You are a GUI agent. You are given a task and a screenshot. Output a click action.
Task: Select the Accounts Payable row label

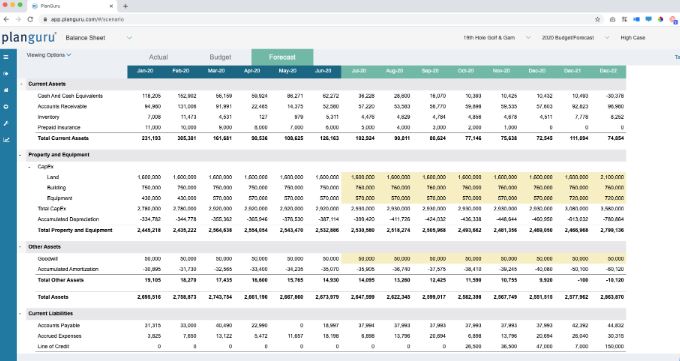(x=59, y=325)
